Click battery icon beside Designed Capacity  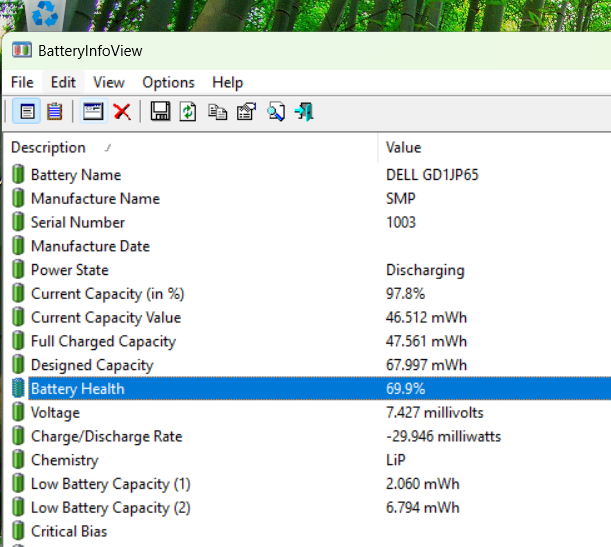tap(18, 365)
